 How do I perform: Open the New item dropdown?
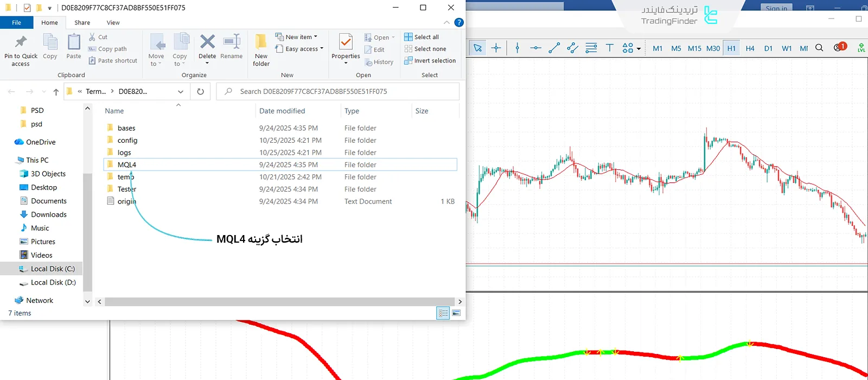click(x=296, y=37)
